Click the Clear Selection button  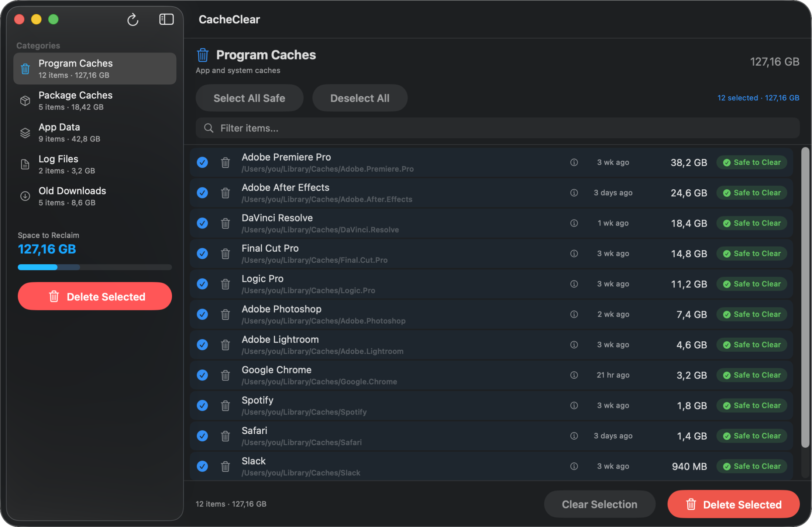[x=599, y=504]
